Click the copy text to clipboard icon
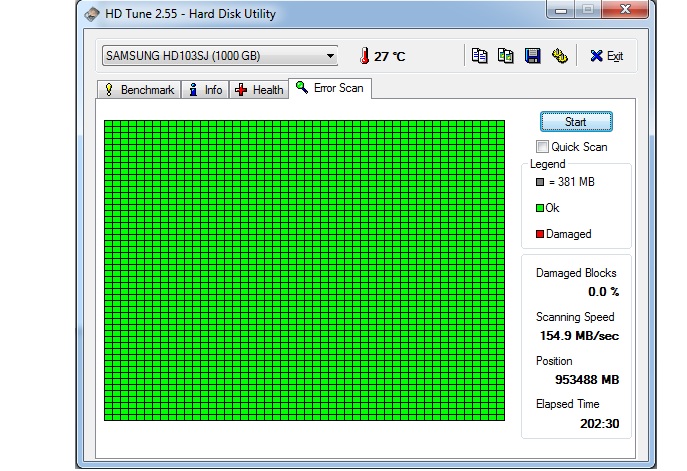 (479, 56)
